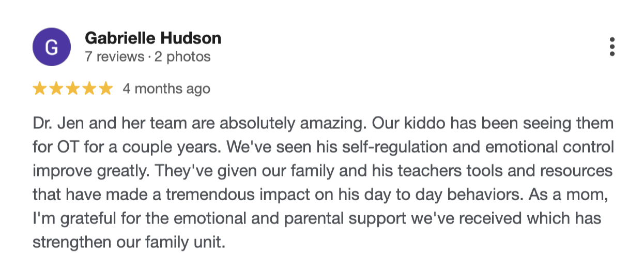Click "strengthen our family unit" closing line
The height and width of the screenshot is (267, 644).
tap(129, 241)
